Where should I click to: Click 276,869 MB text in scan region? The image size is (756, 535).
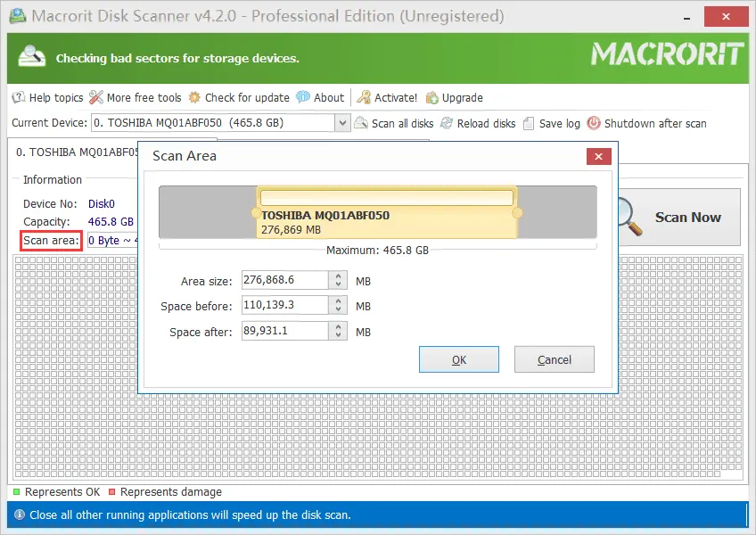pyautogui.click(x=292, y=230)
